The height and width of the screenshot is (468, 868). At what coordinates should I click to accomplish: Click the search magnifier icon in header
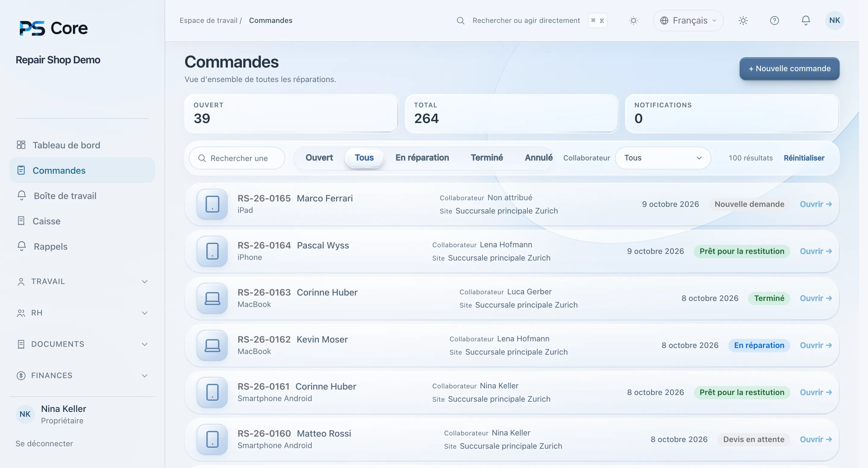tap(460, 21)
